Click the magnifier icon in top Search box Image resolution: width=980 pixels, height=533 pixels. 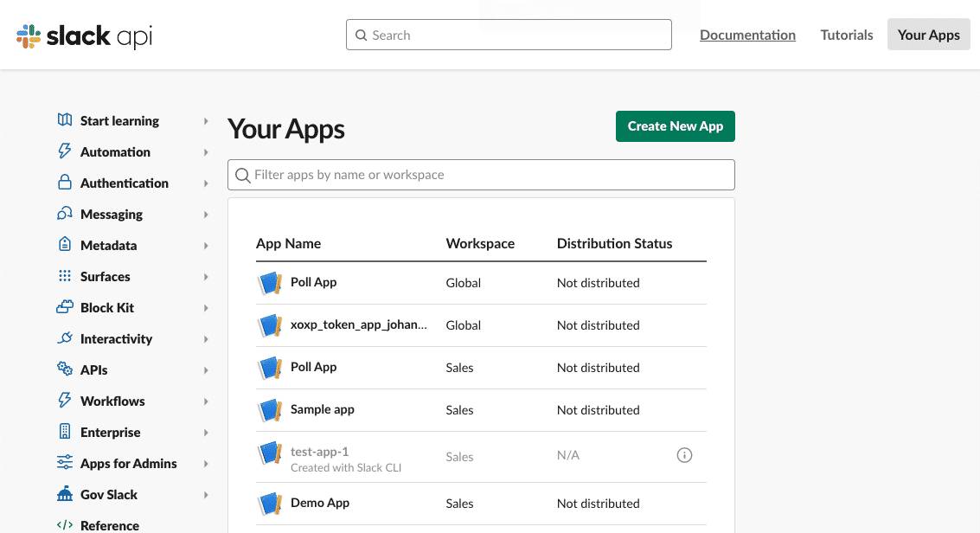click(362, 35)
